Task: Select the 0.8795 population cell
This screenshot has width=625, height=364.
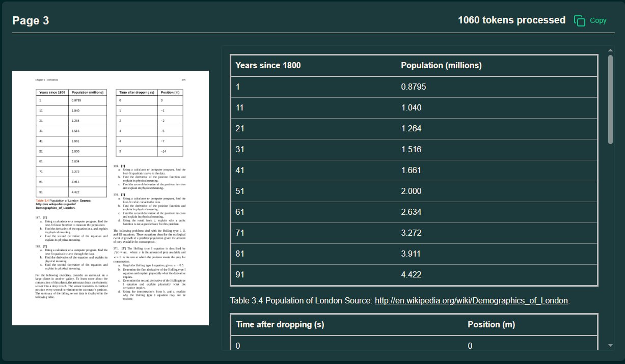Action: [x=413, y=87]
